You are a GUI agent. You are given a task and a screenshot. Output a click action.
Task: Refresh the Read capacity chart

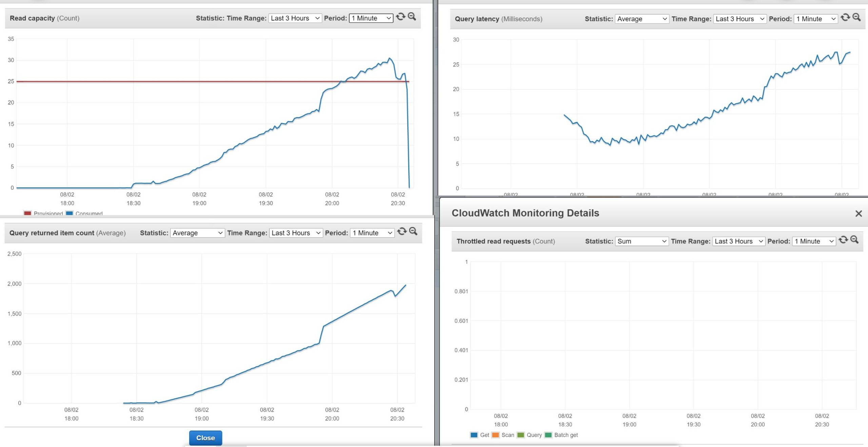(x=400, y=17)
